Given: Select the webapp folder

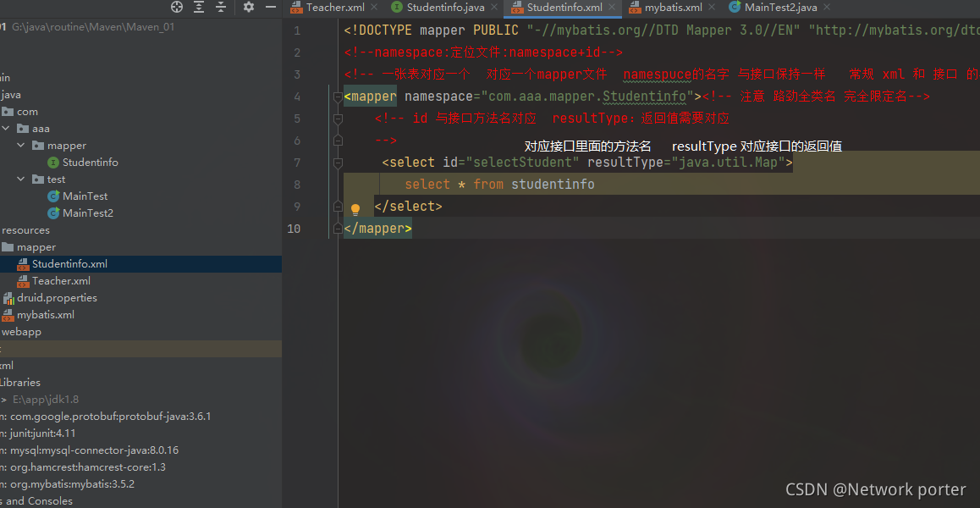Looking at the screenshot, I should pyautogui.click(x=21, y=331).
